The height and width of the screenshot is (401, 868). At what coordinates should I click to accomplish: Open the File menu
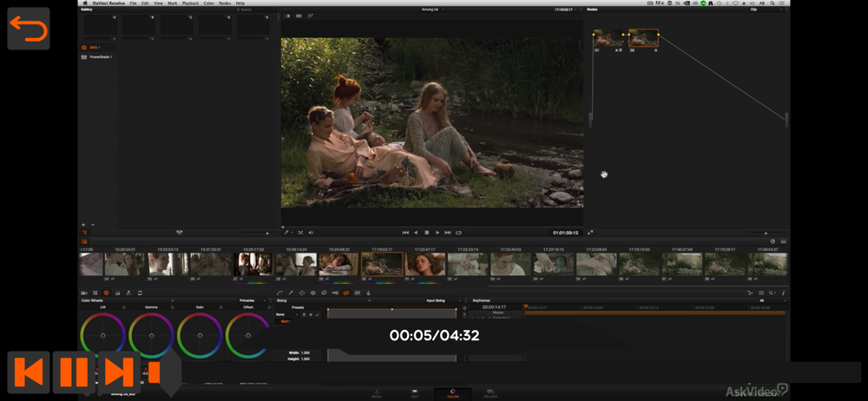134,3
